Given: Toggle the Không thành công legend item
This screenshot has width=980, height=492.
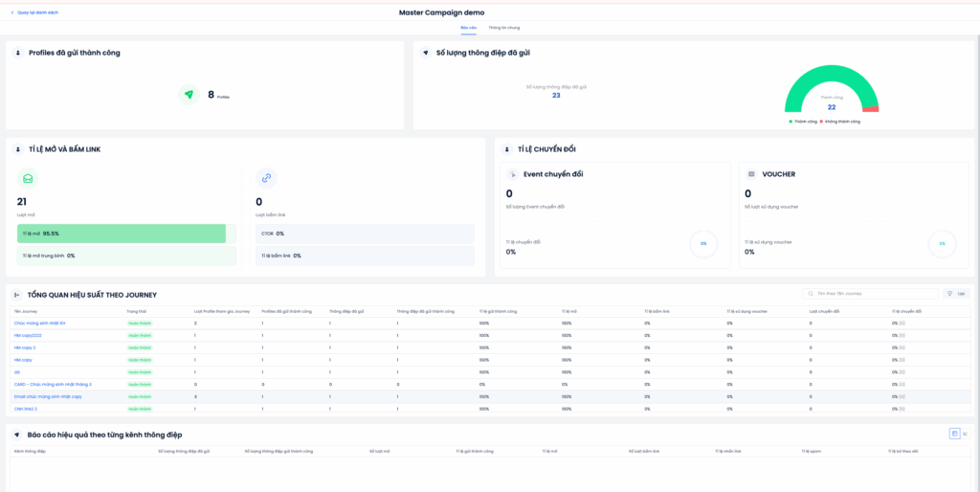Looking at the screenshot, I should pos(840,122).
